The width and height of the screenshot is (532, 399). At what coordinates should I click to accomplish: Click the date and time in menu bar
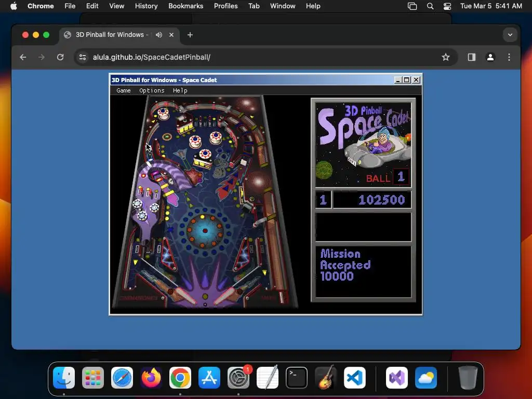(x=491, y=6)
